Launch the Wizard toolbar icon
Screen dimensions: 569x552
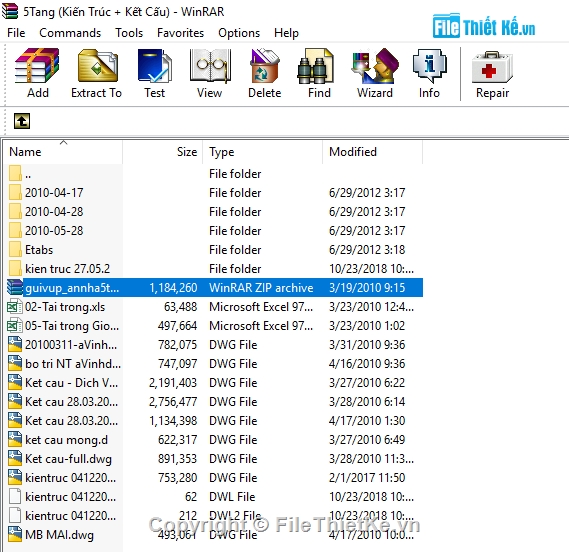click(375, 66)
